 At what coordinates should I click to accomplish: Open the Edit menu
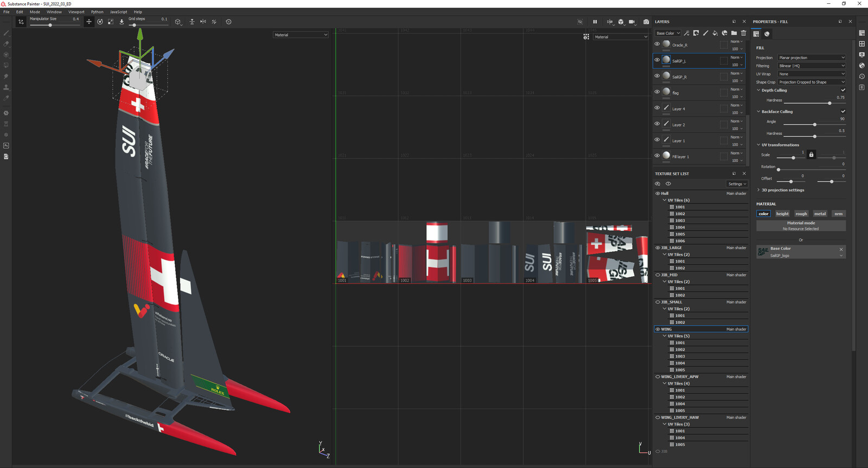pos(20,12)
